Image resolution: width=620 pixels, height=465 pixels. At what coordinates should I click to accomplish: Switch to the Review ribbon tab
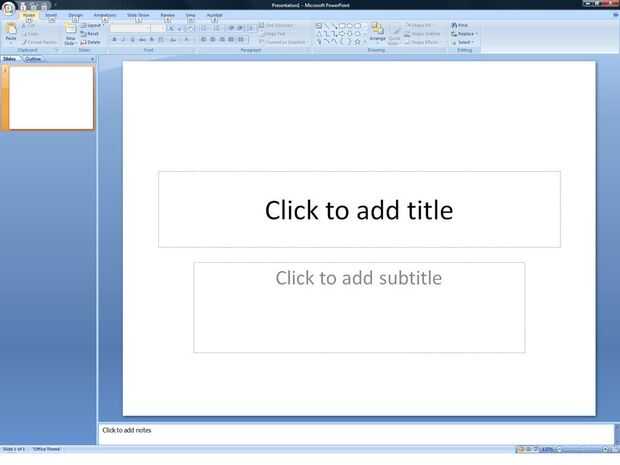click(168, 16)
